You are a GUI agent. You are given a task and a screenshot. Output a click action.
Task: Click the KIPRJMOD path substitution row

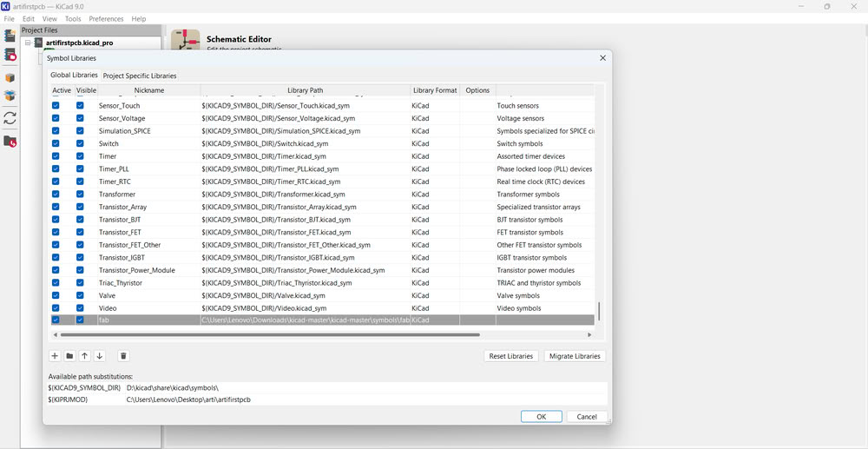click(327, 399)
